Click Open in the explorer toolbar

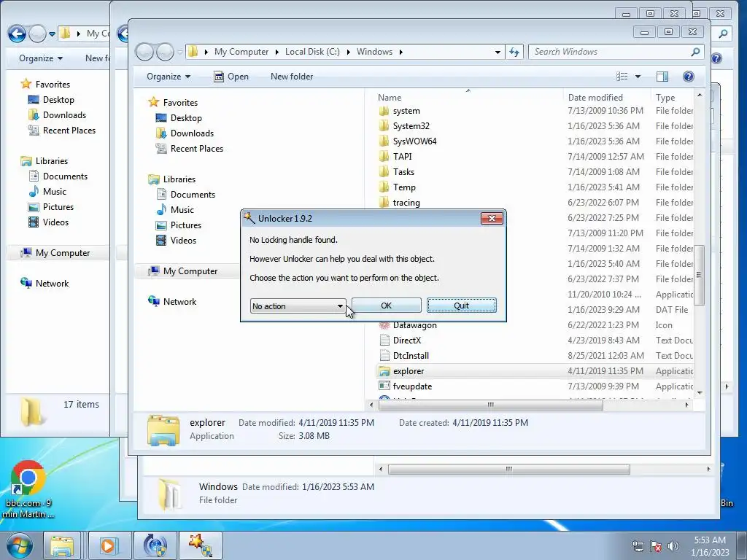231,76
